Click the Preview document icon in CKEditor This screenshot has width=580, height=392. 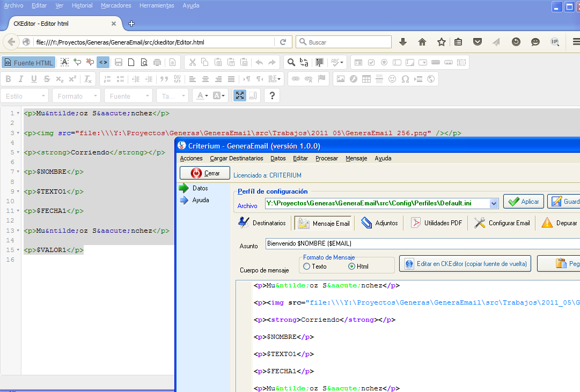click(x=144, y=63)
